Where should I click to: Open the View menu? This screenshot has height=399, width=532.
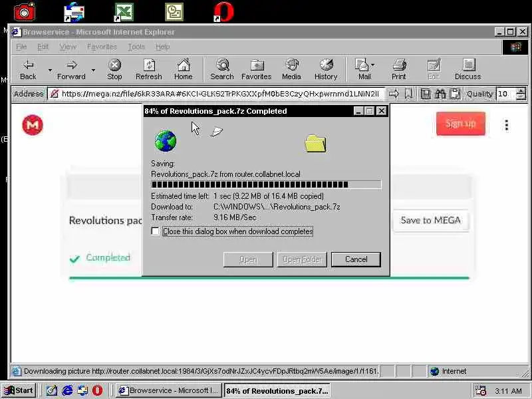[68, 47]
